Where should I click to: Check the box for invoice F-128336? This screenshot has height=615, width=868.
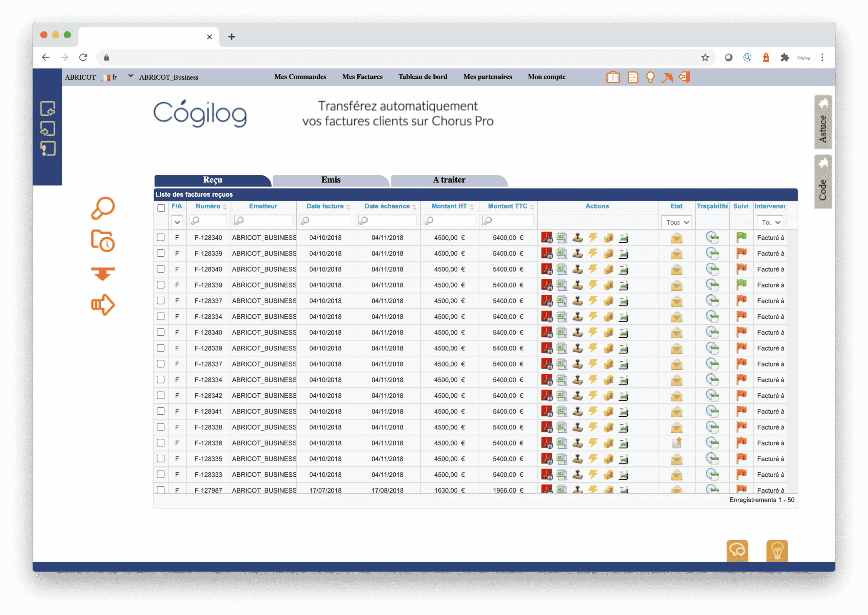tap(161, 443)
